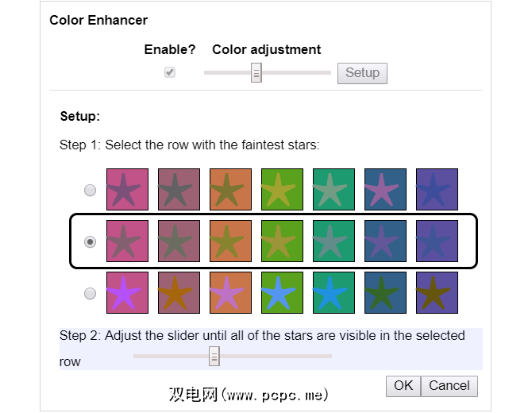The width and height of the screenshot is (532, 413).
Task: Click the green swatch with blue star, bottom row
Action: [282, 293]
